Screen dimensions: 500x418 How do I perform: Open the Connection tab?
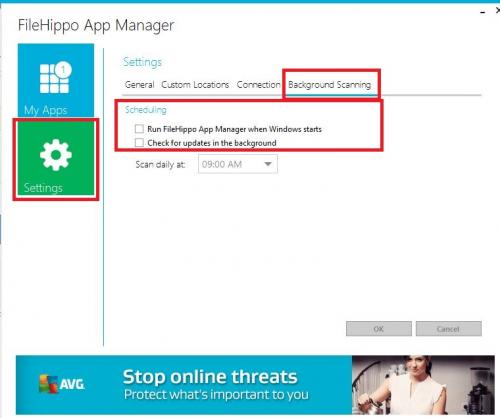pyautogui.click(x=258, y=85)
